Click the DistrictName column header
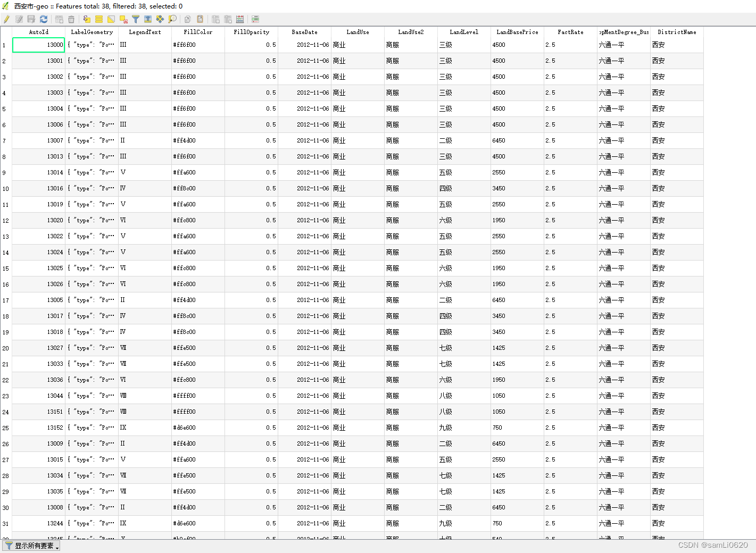This screenshot has height=553, width=756. pos(677,32)
